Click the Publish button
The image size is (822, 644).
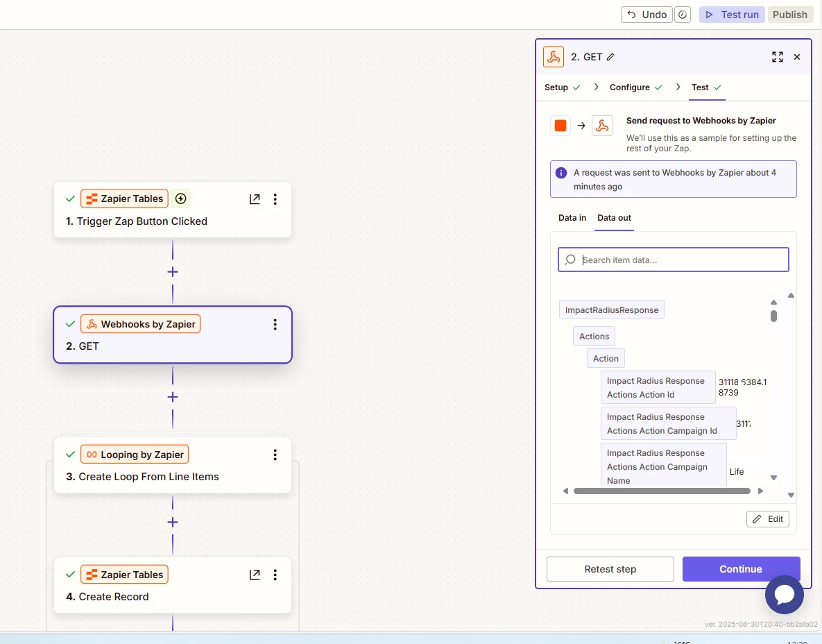pyautogui.click(x=789, y=15)
